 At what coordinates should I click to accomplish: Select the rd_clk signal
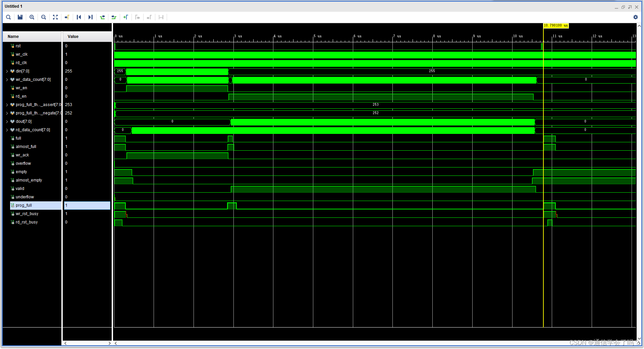(21, 63)
